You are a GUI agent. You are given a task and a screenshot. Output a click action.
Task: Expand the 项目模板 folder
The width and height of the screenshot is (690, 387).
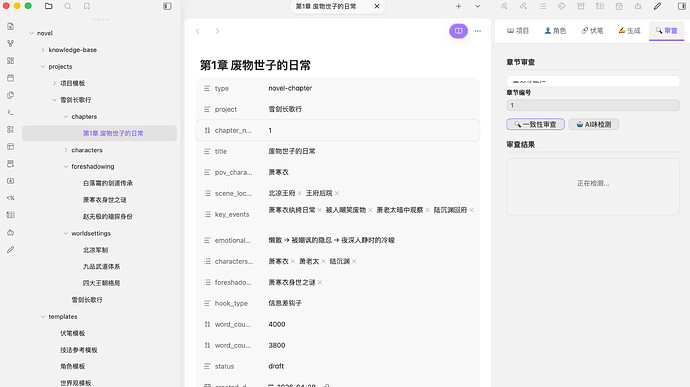[54, 83]
